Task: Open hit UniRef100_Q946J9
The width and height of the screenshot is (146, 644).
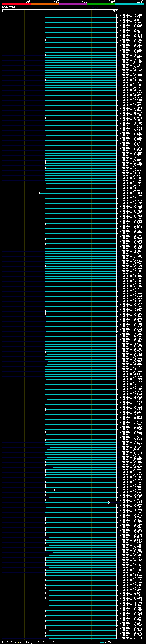Action: (x=131, y=20)
